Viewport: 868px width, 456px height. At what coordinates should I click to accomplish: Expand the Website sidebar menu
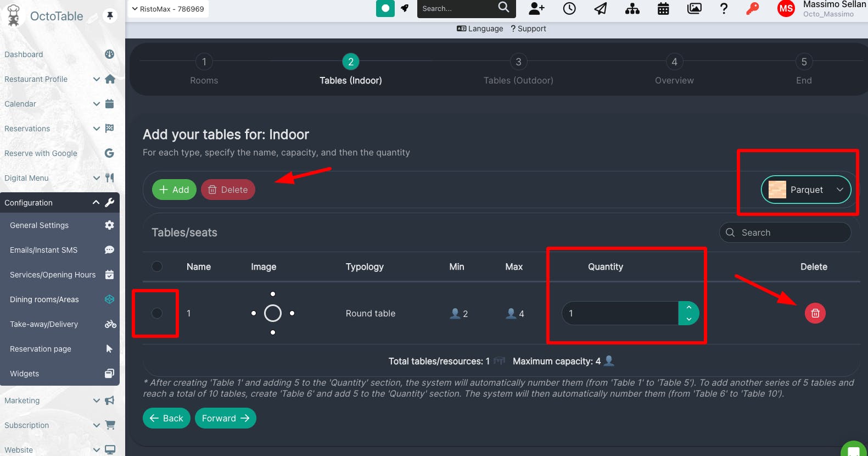click(59, 450)
